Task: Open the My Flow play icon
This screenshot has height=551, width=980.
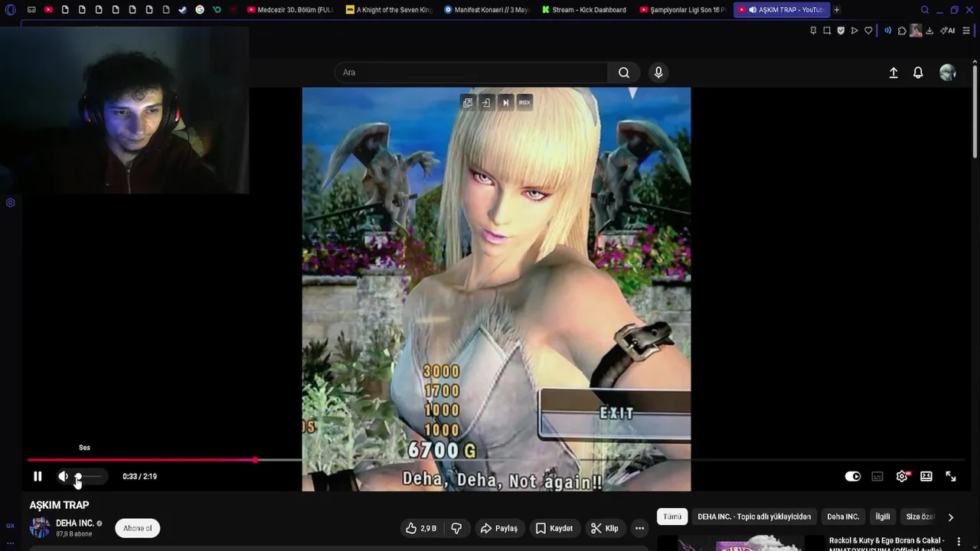Action: pyautogui.click(x=854, y=31)
